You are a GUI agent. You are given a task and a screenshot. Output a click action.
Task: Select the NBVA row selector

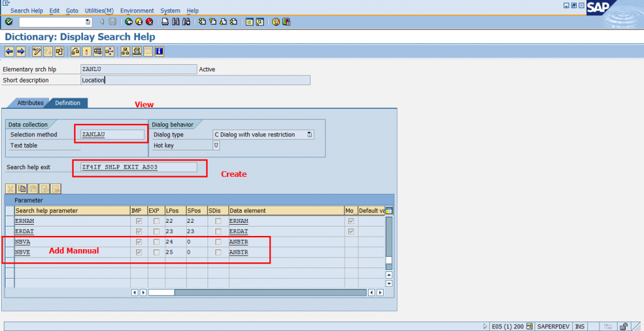[x=10, y=242]
